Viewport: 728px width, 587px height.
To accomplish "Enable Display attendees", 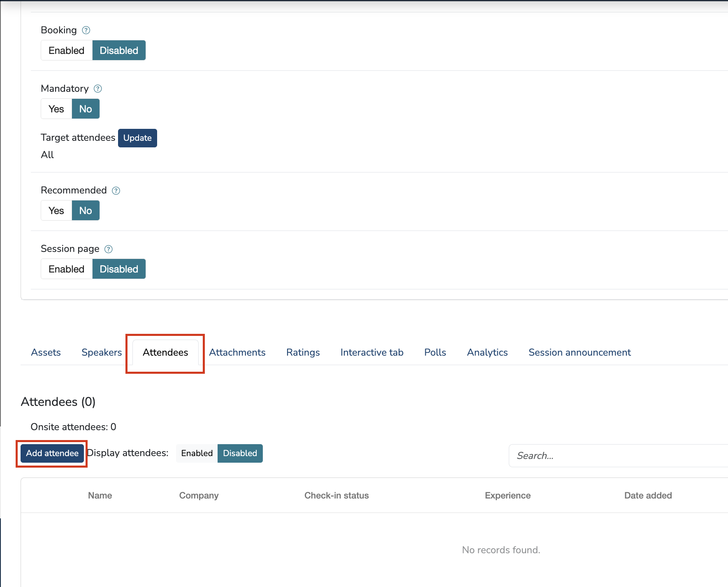I will [197, 453].
